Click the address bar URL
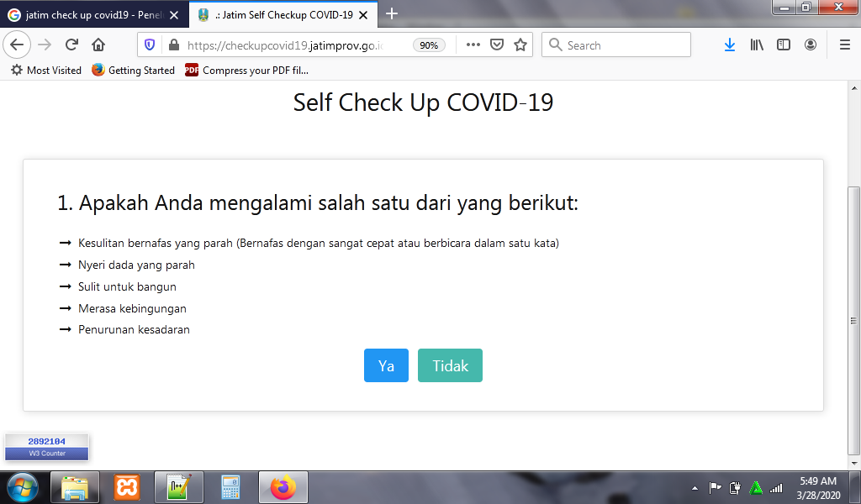861x504 pixels. (286, 45)
